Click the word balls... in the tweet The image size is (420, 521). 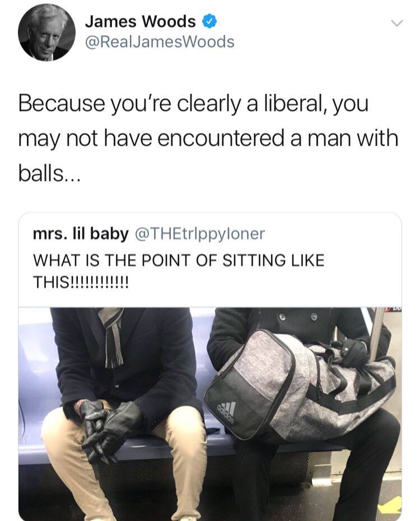49,173
